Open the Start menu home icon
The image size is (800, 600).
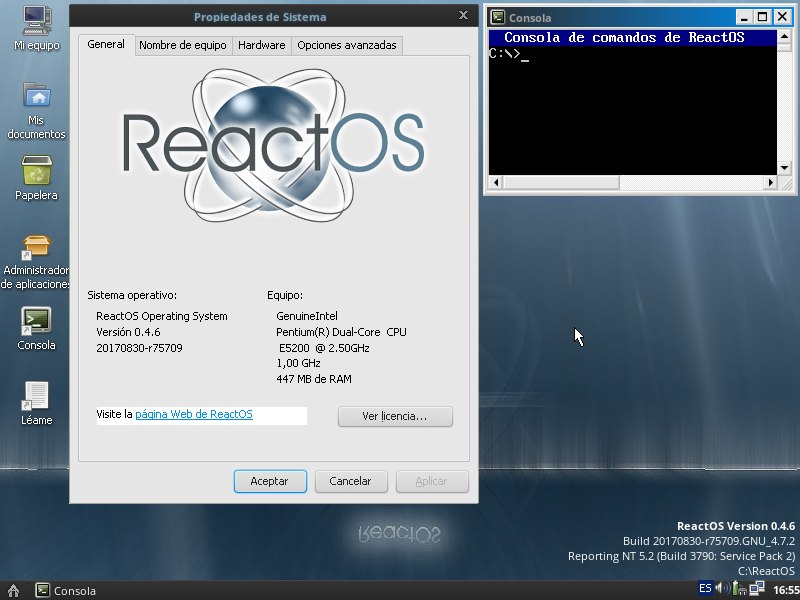coord(13,590)
